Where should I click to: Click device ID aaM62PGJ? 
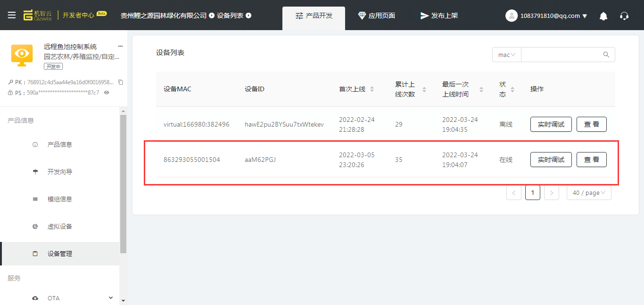[260, 160]
